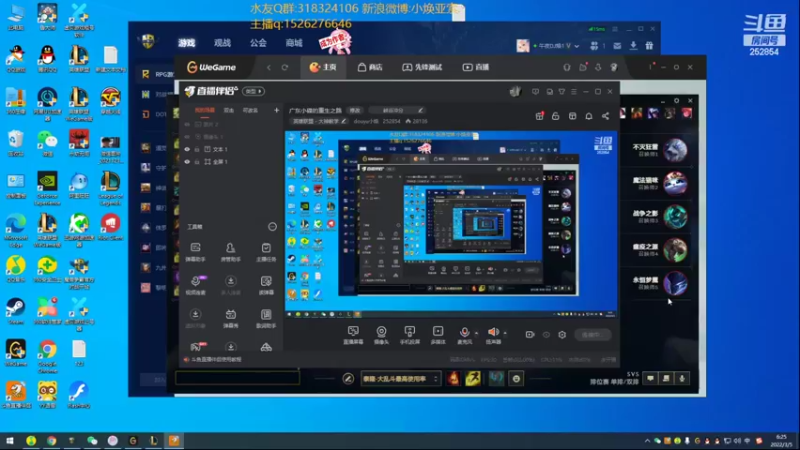The width and height of the screenshot is (800, 450).
Task: Go back in WeGame with the arrow
Action: pos(269,67)
